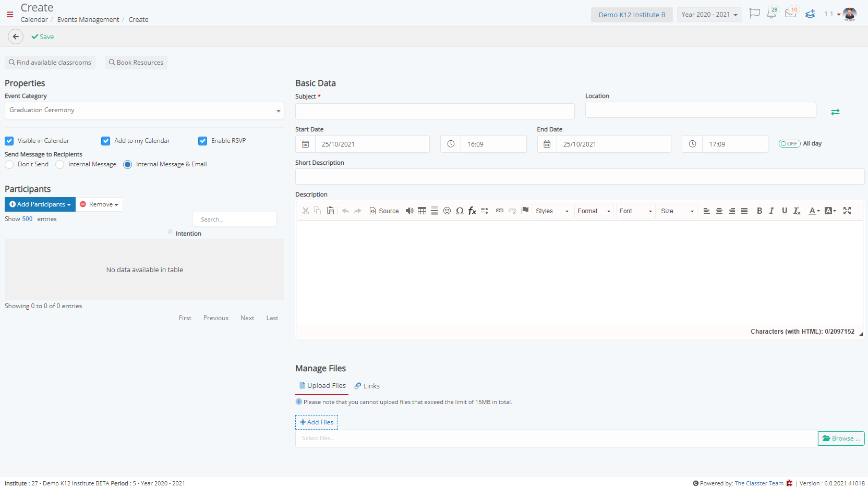Toggle Add to my Calendar checkbox
Image resolution: width=868 pixels, height=488 pixels.
(x=106, y=141)
